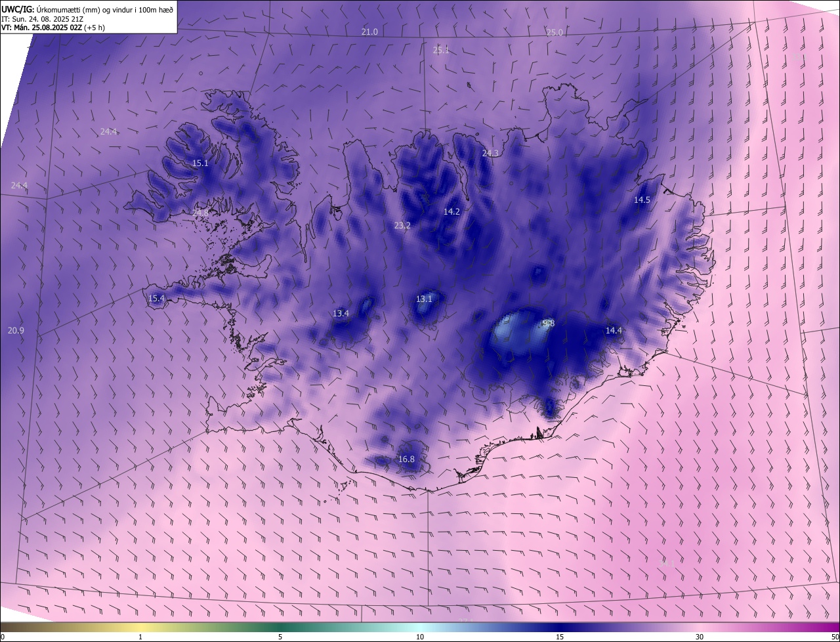This screenshot has width=840, height=642.
Task: Click the color scale tick label 50
Action: tap(835, 637)
